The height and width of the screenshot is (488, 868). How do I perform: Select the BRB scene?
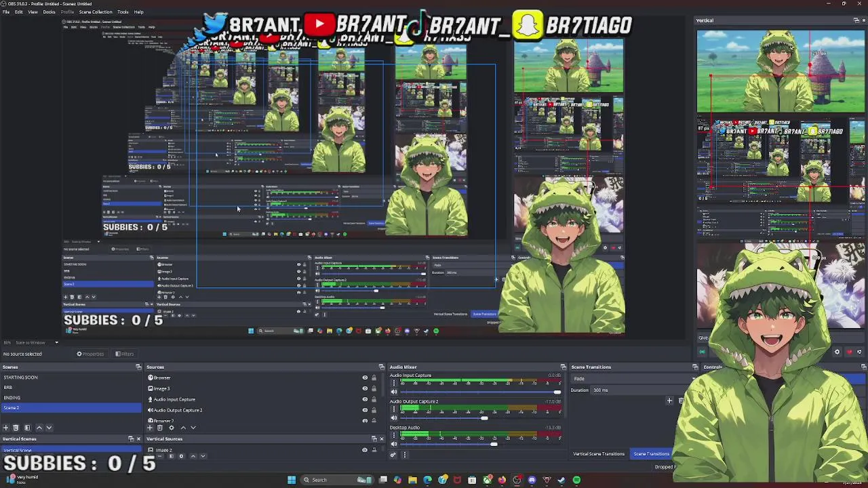[x=71, y=388]
